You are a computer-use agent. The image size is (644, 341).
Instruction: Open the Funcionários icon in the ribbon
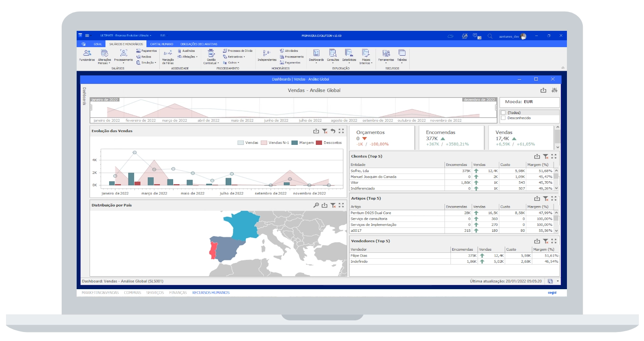[x=87, y=55]
